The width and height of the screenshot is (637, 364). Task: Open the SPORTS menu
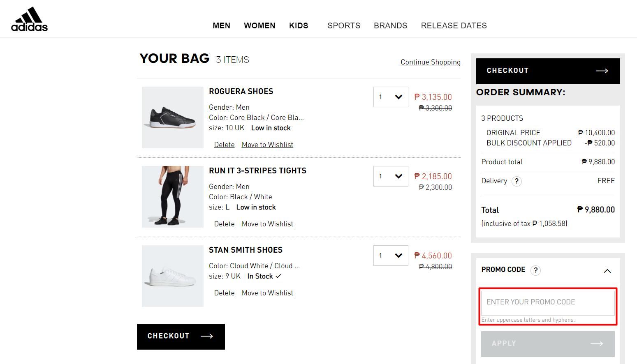[x=344, y=25]
